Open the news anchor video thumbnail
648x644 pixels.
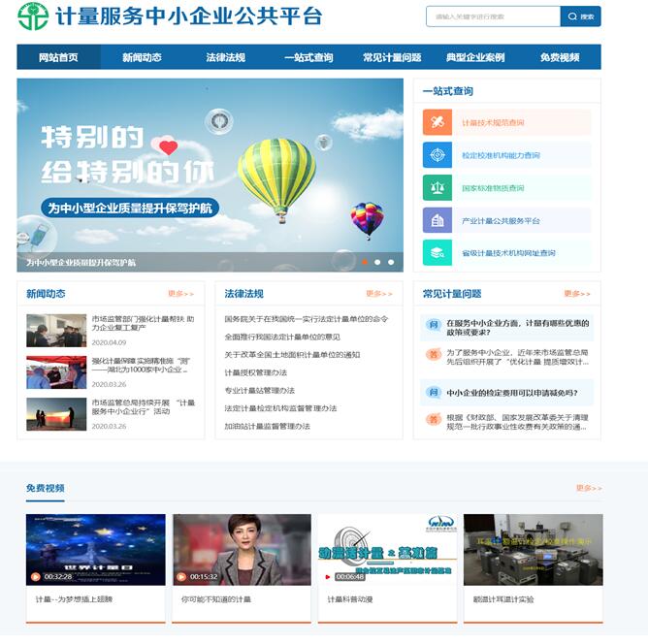(242, 549)
